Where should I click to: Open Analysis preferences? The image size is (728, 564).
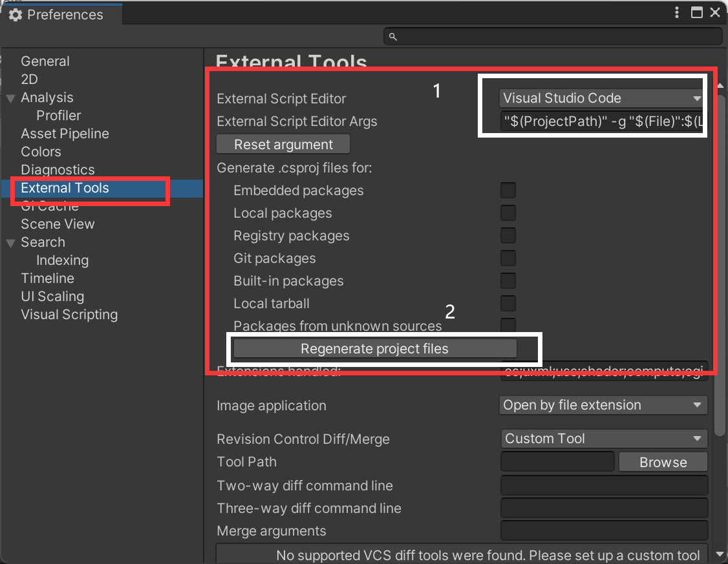pyautogui.click(x=47, y=98)
